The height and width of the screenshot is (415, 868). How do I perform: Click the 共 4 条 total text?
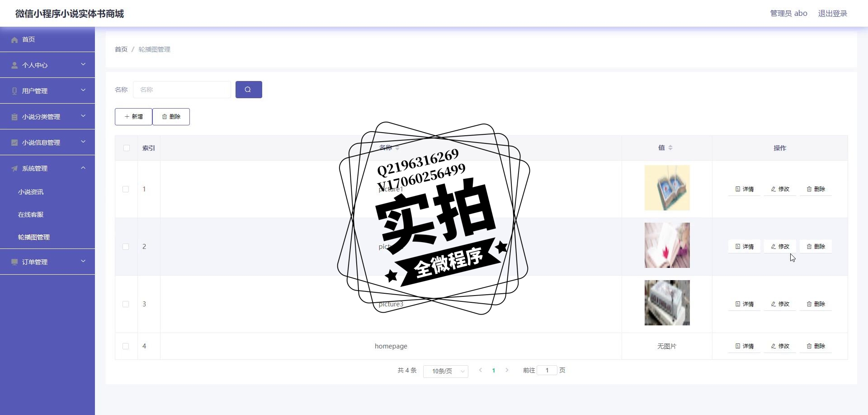407,370
